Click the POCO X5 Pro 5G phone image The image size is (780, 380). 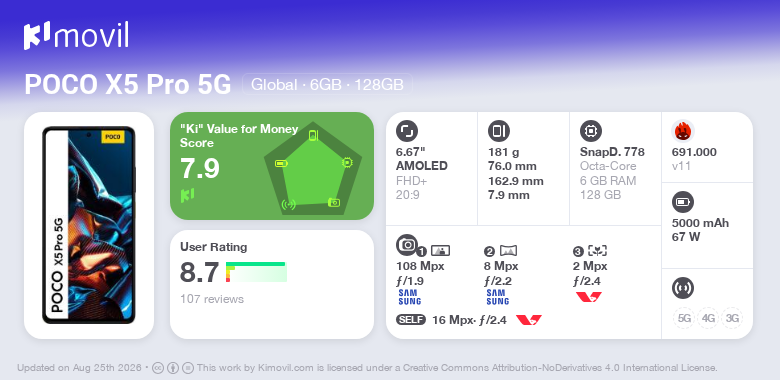point(89,225)
